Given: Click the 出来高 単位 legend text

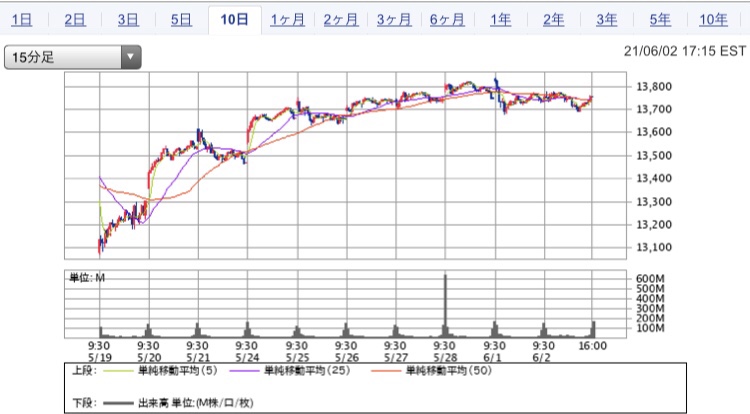Looking at the screenshot, I should click(196, 403).
